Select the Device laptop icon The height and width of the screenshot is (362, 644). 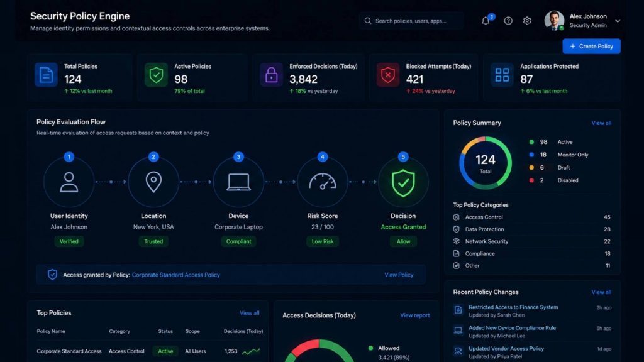coord(238,182)
